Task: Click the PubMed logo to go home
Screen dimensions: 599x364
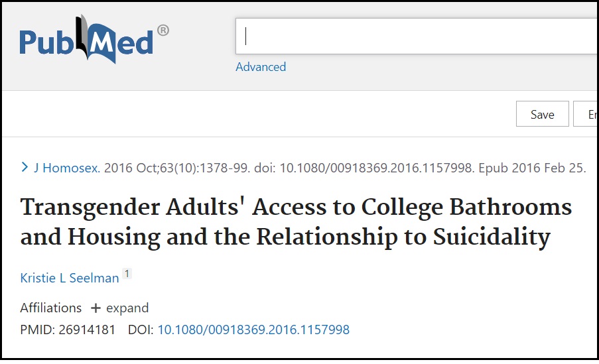Action: click(x=94, y=38)
